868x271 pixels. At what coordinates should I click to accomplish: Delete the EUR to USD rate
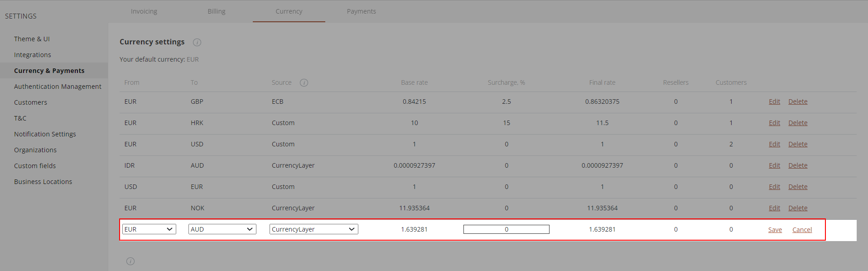click(x=798, y=144)
